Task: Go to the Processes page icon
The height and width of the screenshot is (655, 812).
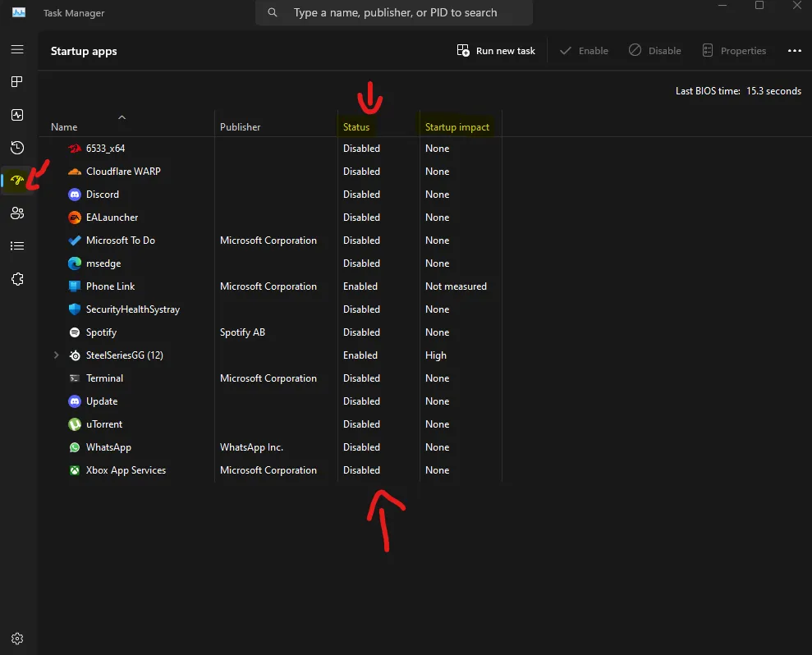Action: click(x=17, y=82)
